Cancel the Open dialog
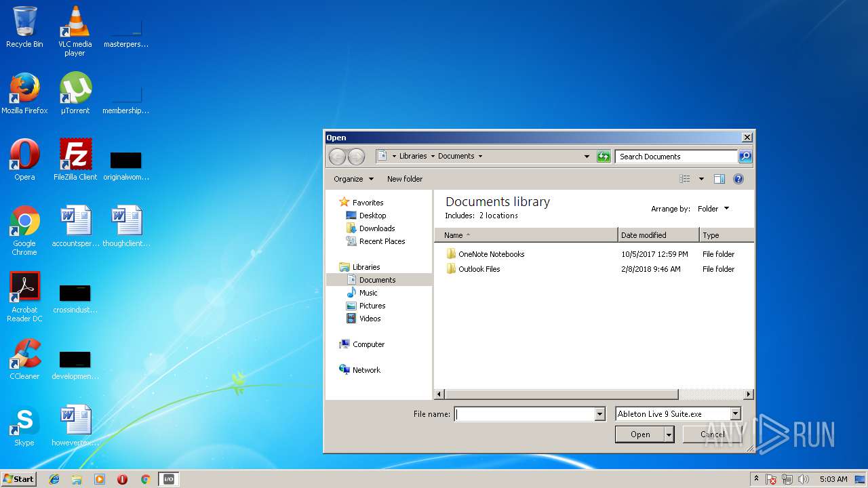This screenshot has width=868, height=488. point(712,434)
